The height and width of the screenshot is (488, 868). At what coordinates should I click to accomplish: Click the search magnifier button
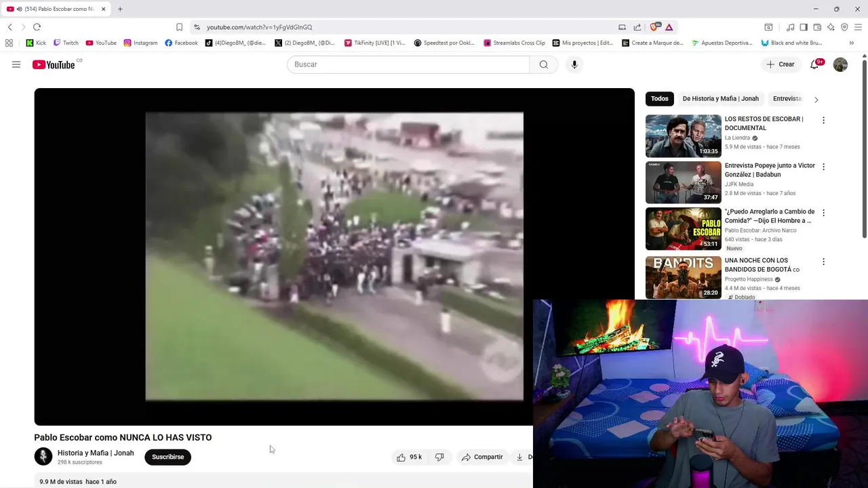[x=544, y=64]
